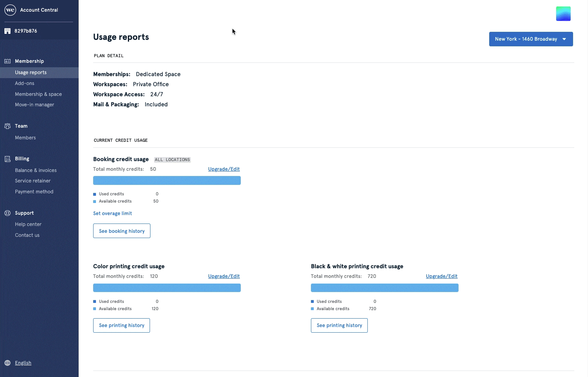The image size is (588, 377).
Task: Select Add-ons in the sidebar
Action: tap(25, 83)
